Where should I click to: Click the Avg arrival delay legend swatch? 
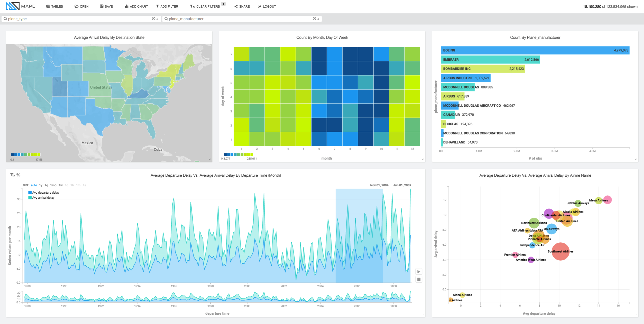click(x=30, y=198)
